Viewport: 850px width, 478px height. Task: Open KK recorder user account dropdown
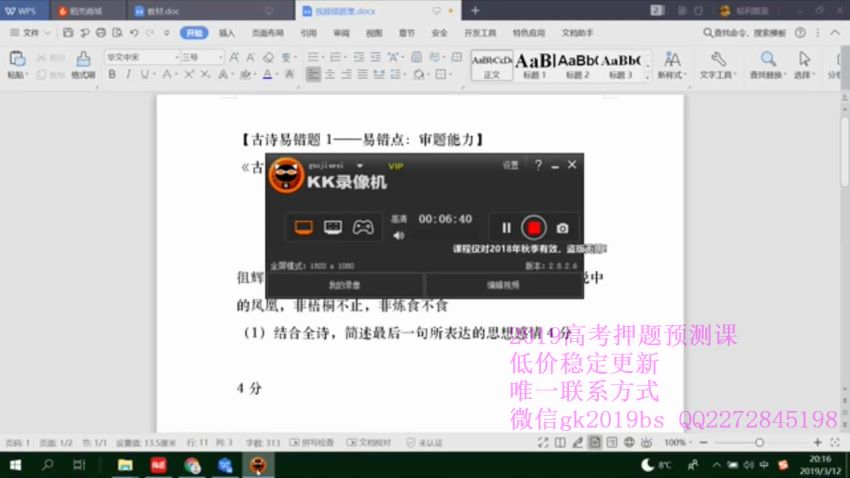coord(360,165)
